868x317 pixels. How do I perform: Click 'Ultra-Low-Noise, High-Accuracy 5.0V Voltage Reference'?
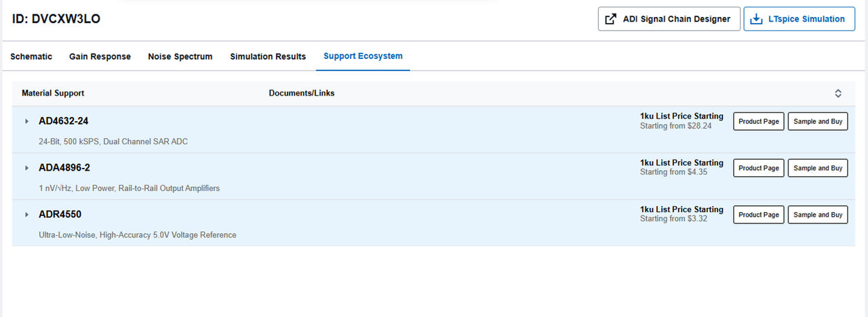[x=138, y=235]
